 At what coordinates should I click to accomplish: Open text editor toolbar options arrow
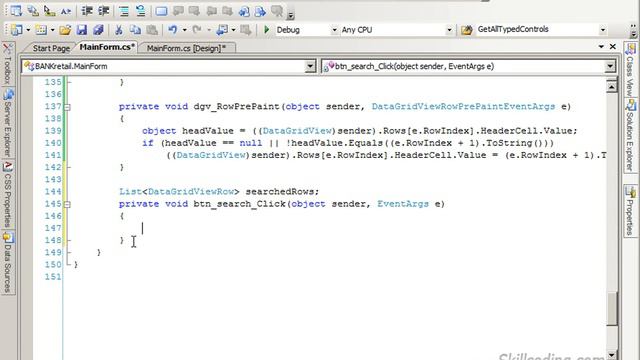(x=291, y=16)
